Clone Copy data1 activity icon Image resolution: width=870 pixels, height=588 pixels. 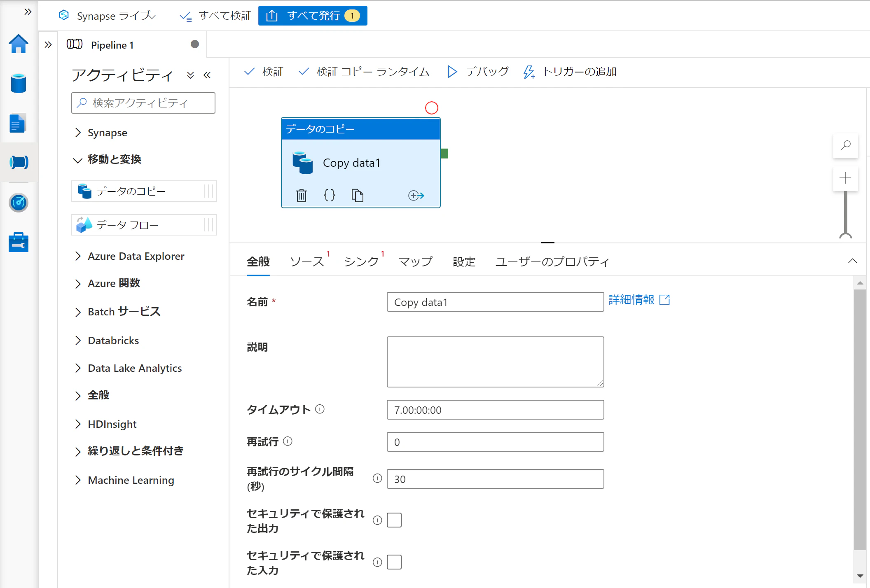[x=357, y=195]
